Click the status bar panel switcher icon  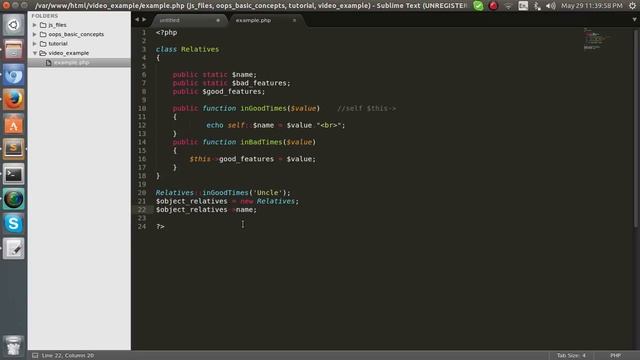35,356
